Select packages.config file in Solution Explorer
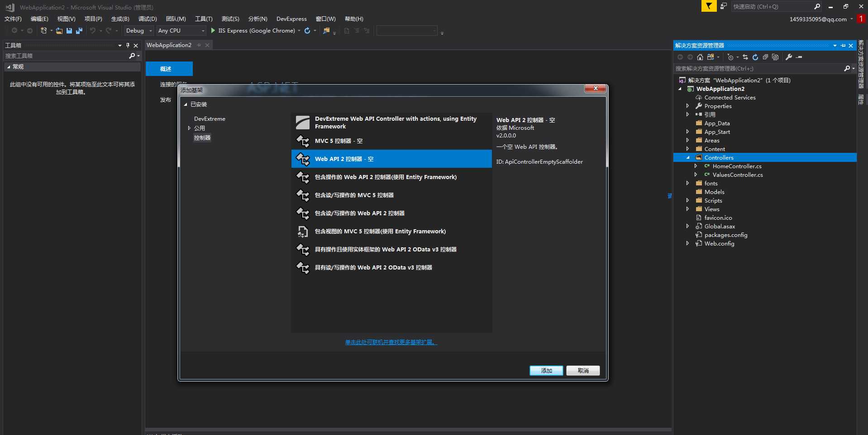The height and width of the screenshot is (435, 868). coord(726,235)
